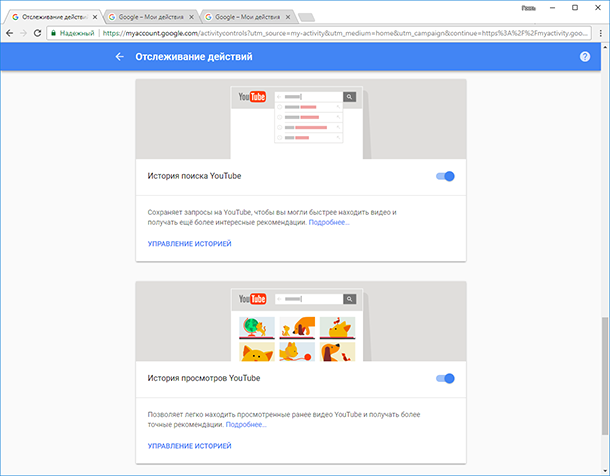This screenshot has width=610, height=476.
Task: Click Подробнее link under search history
Action: pyautogui.click(x=329, y=222)
